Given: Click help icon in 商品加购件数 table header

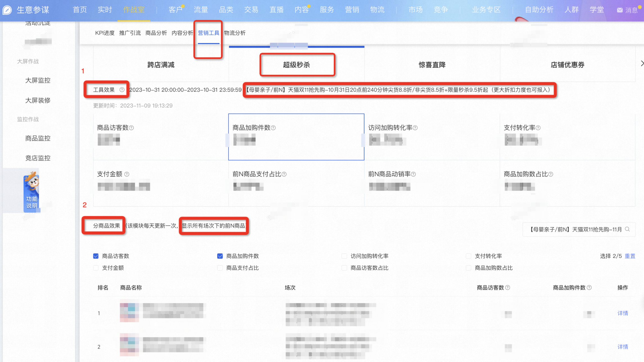Looking at the screenshot, I should coord(589,288).
